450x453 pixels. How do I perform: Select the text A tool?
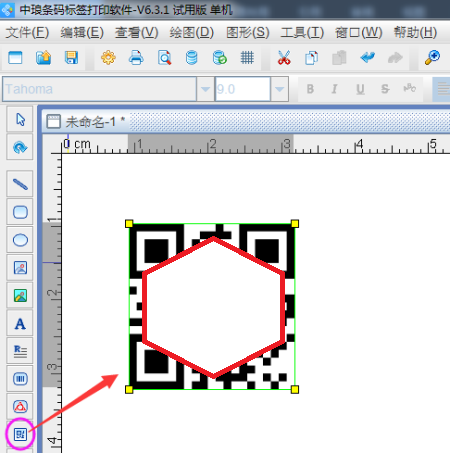(x=20, y=324)
